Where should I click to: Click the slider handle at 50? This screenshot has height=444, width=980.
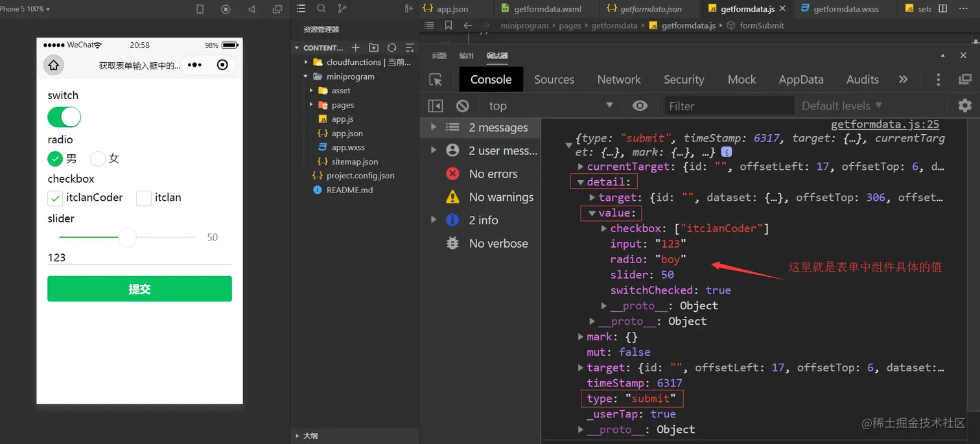[127, 237]
